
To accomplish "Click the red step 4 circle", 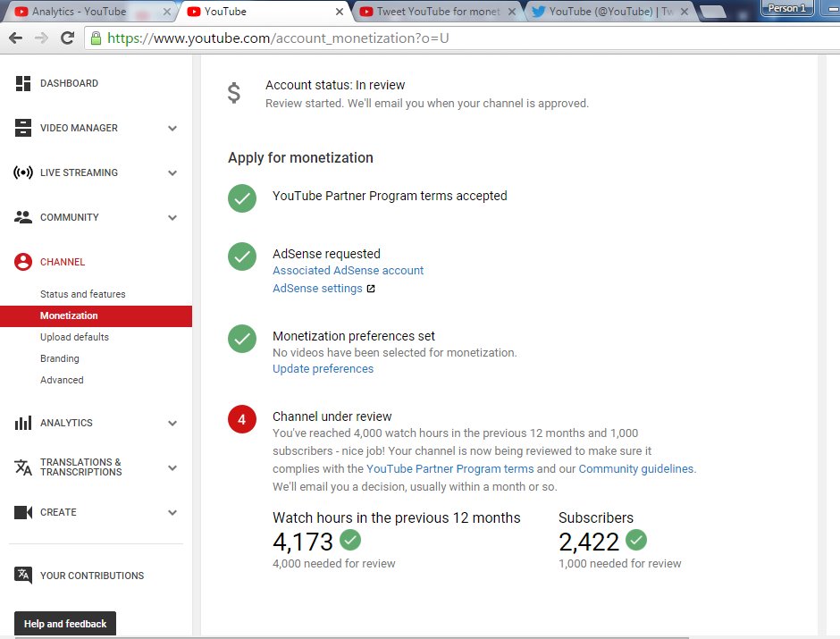I will coord(242,419).
